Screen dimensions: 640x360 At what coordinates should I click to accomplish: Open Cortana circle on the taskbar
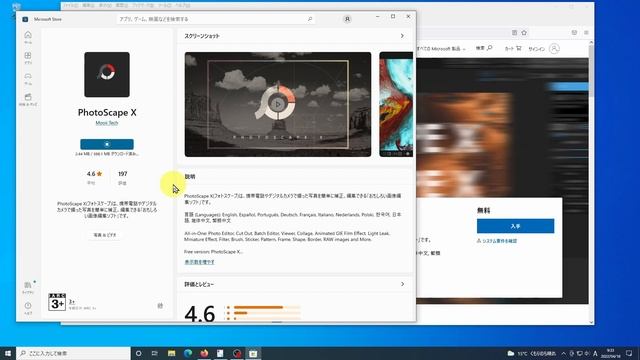pyautogui.click(x=138, y=353)
